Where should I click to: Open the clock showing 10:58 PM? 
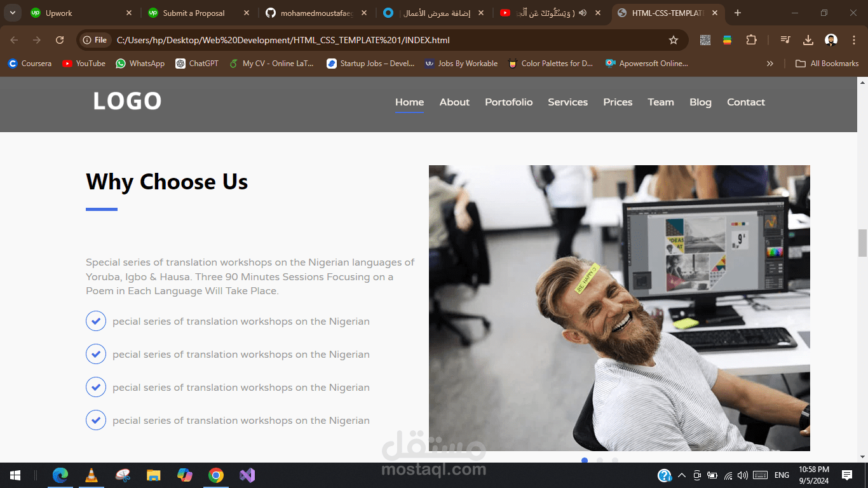[814, 475]
